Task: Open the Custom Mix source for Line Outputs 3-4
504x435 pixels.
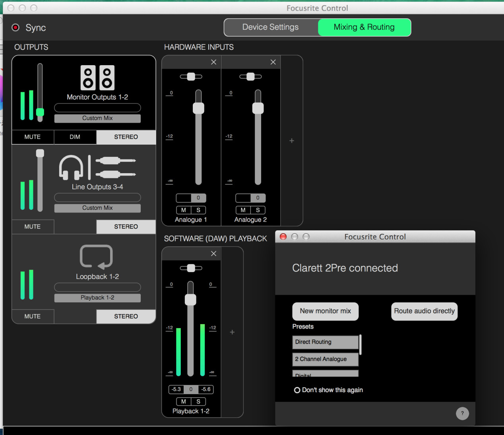Action: coord(97,208)
